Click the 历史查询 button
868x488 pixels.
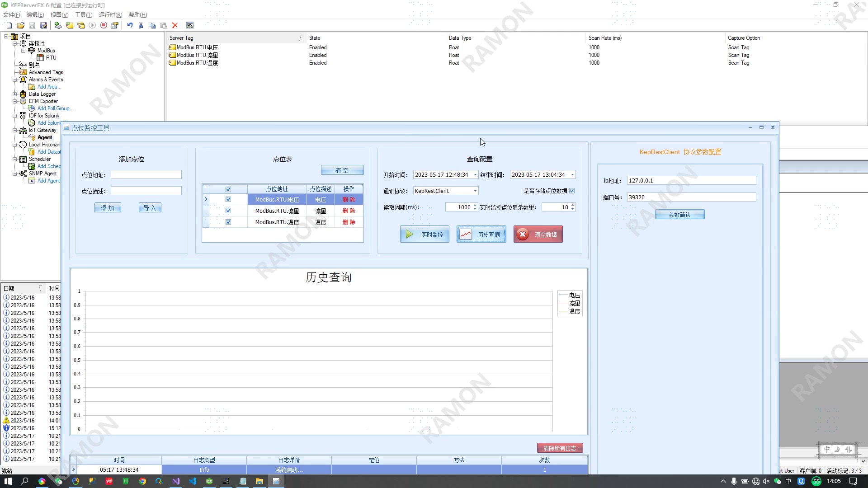click(481, 235)
